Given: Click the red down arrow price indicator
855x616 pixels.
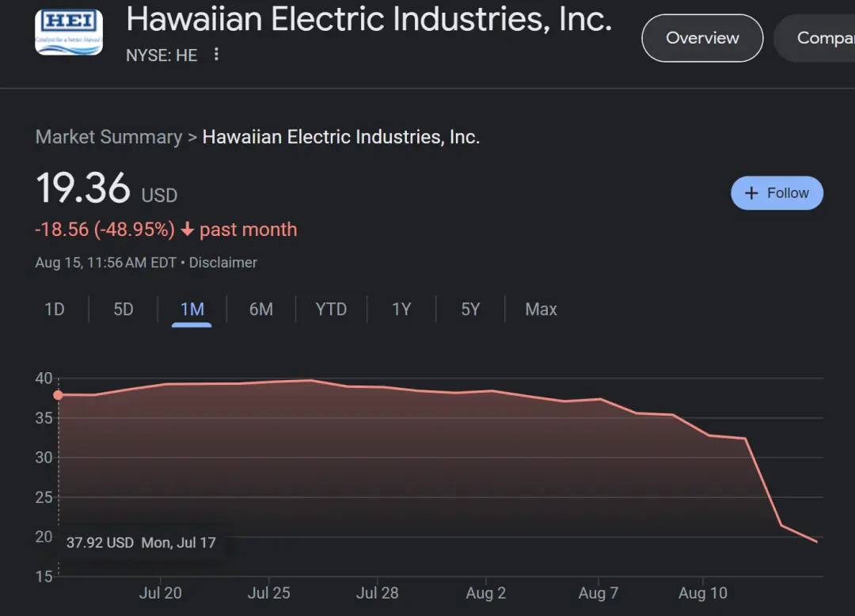Looking at the screenshot, I should pyautogui.click(x=188, y=230).
